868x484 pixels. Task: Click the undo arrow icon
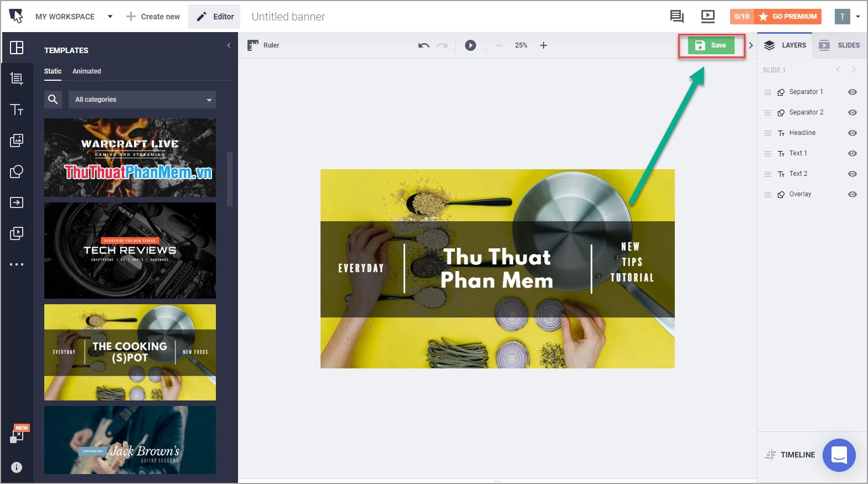[423, 45]
